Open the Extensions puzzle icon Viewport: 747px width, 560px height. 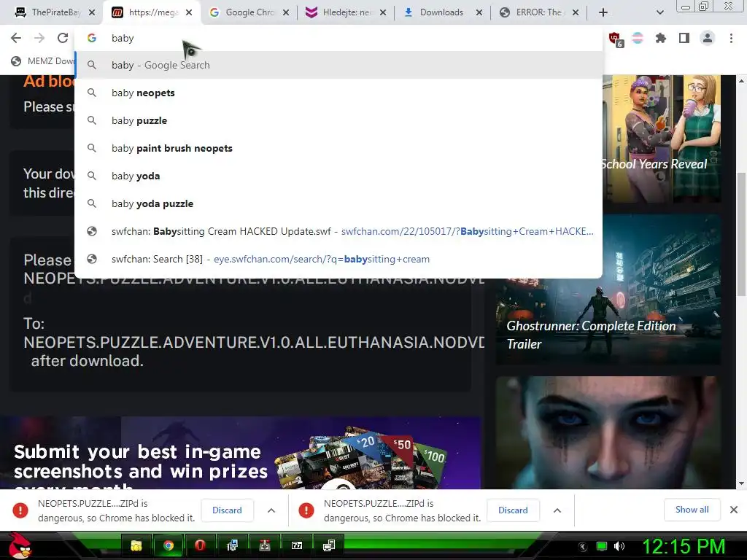(x=660, y=38)
